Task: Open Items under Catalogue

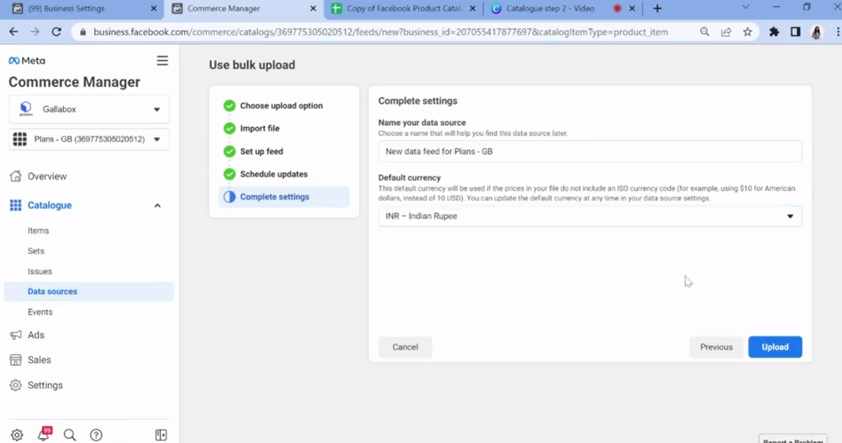Action: (38, 230)
